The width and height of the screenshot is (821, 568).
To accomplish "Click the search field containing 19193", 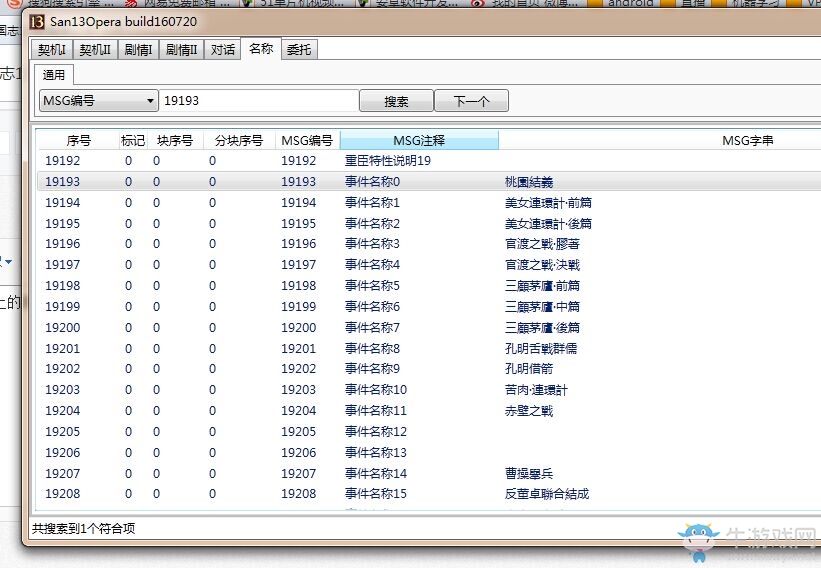I will [x=258, y=101].
